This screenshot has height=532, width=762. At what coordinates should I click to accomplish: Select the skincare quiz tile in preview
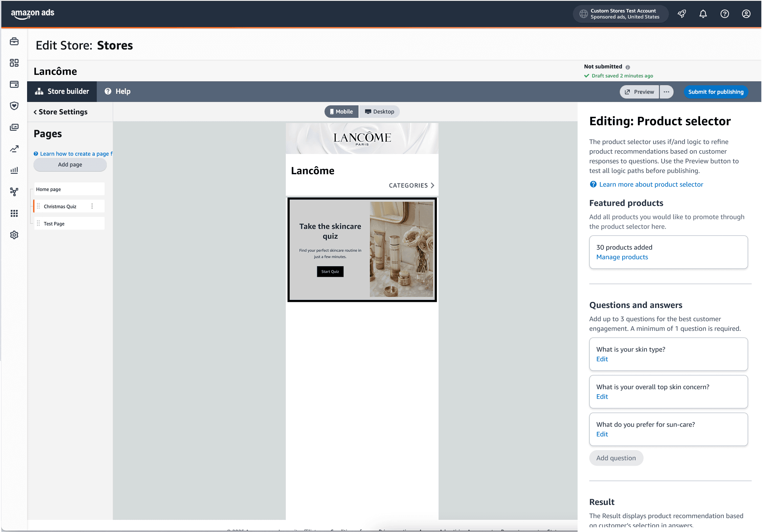(362, 249)
